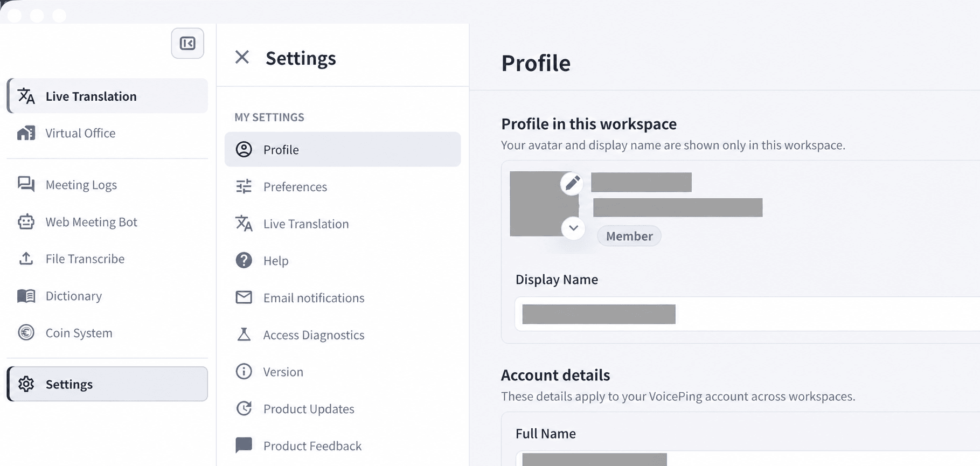Image resolution: width=980 pixels, height=466 pixels.
Task: Open Version info in settings
Action: (x=343, y=371)
